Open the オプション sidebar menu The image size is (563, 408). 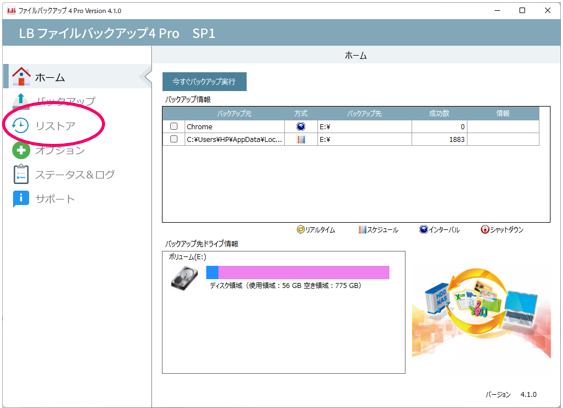(x=60, y=150)
